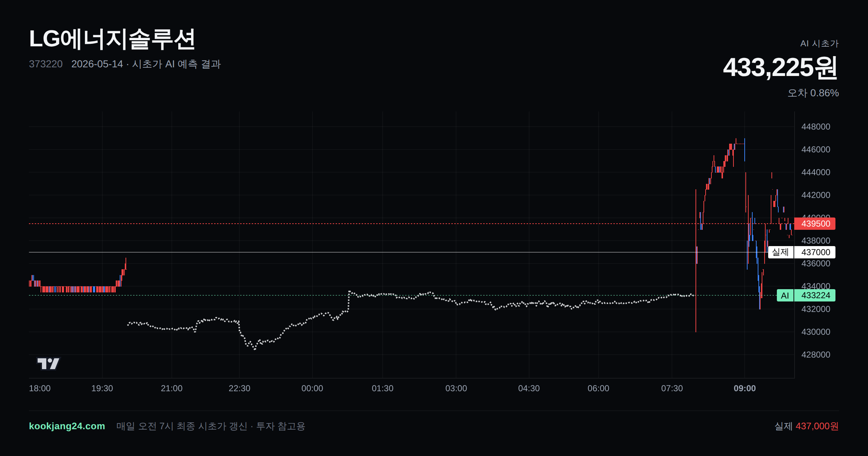Select the 433,225원 predicted price

(x=780, y=68)
